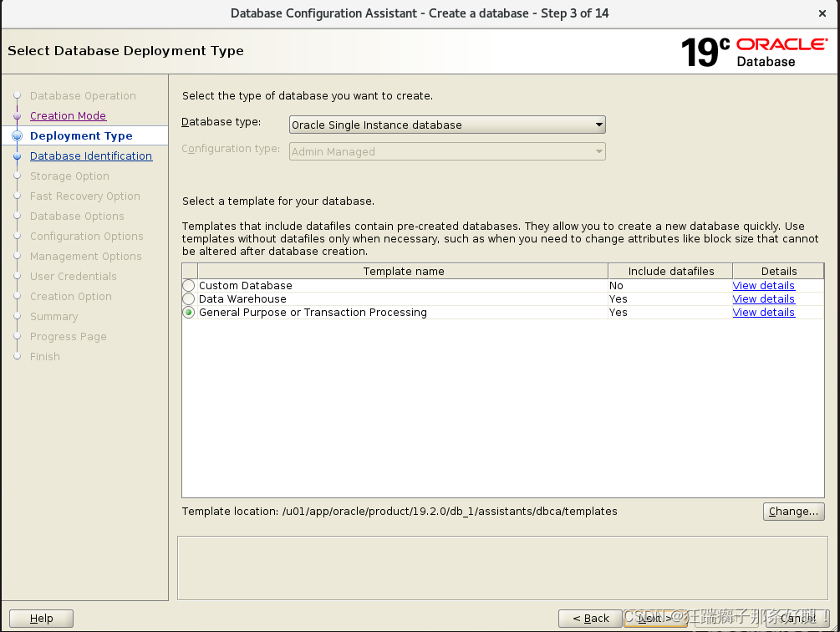Viewport: 840px width, 632px height.
Task: Select the Data Warehouse radio button
Action: (x=189, y=298)
